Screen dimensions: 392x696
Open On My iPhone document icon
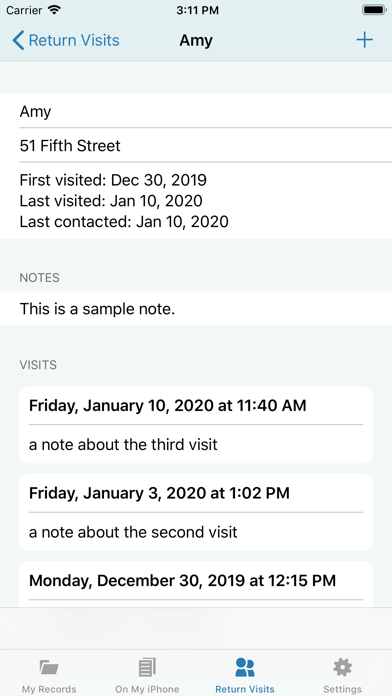[x=147, y=667]
